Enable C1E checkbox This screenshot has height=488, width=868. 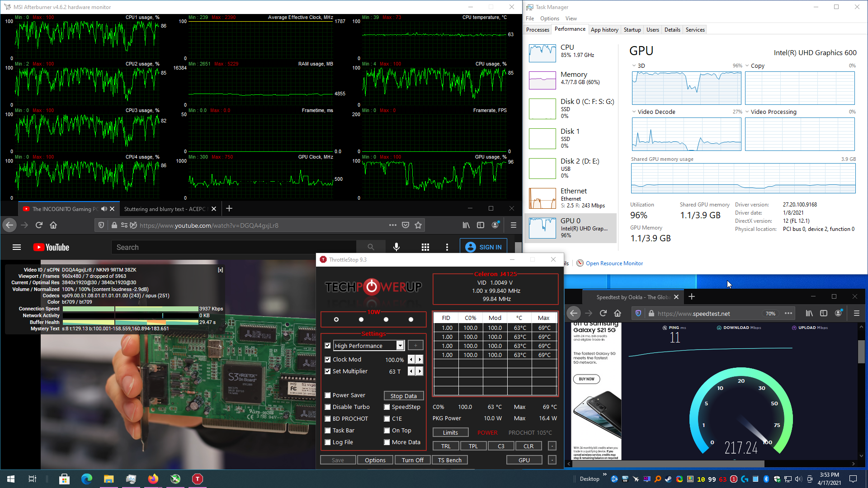point(387,419)
